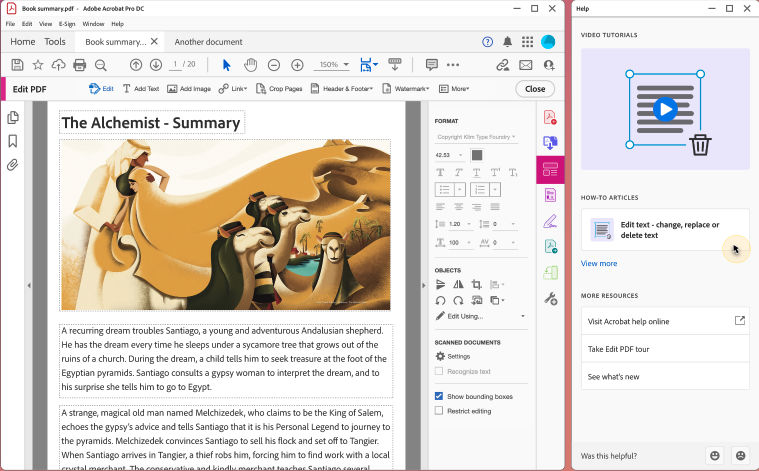Open the Bookmarks panel icon

click(13, 141)
